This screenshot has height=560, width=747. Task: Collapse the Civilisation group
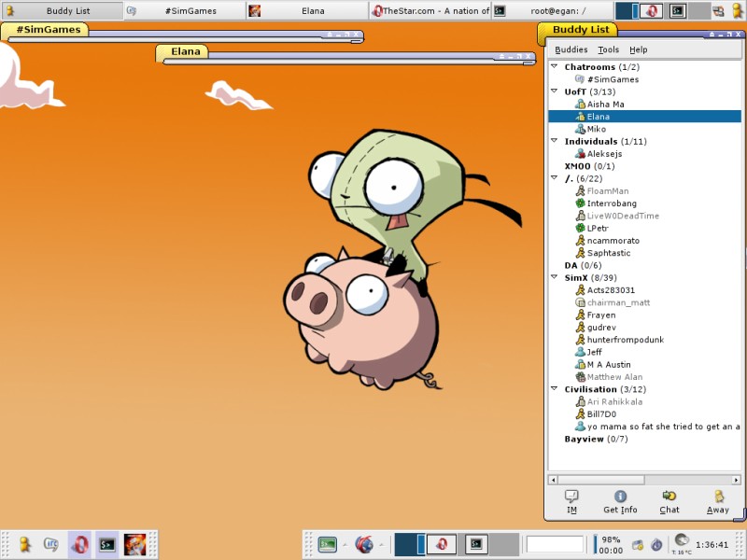tap(554, 389)
